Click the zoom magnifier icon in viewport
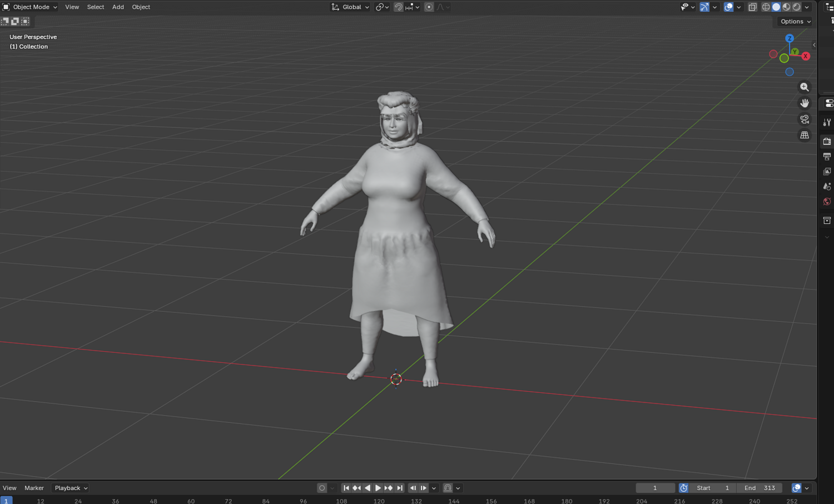This screenshot has height=504, width=834. (x=805, y=87)
